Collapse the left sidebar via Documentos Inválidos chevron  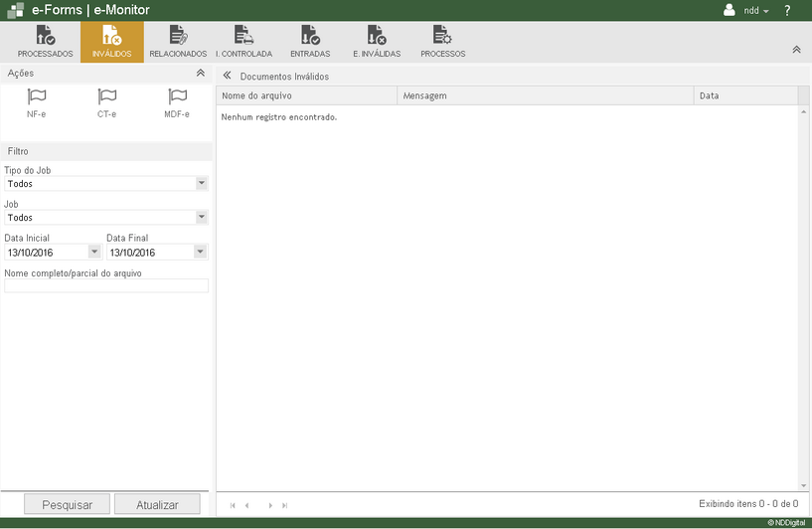tap(227, 76)
